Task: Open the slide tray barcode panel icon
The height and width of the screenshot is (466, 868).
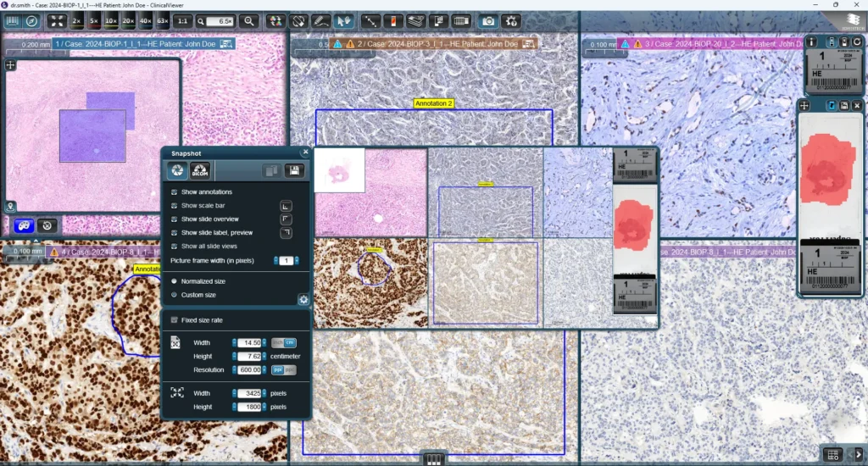Action: (12, 21)
